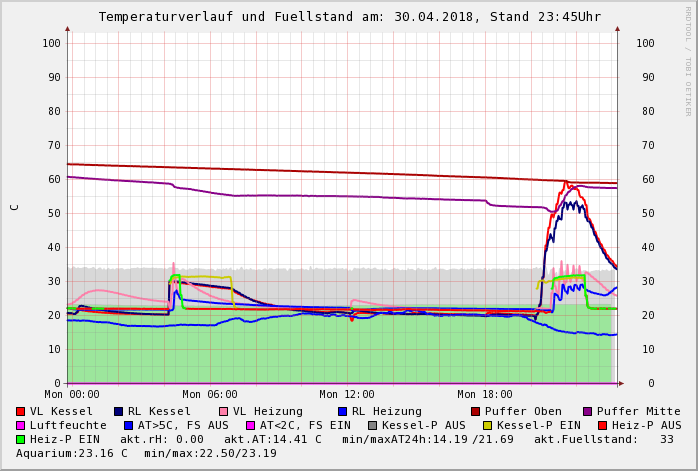This screenshot has width=698, height=471.
Task: Click the 'Mon 00:00' x-axis label
Action: click(72, 394)
